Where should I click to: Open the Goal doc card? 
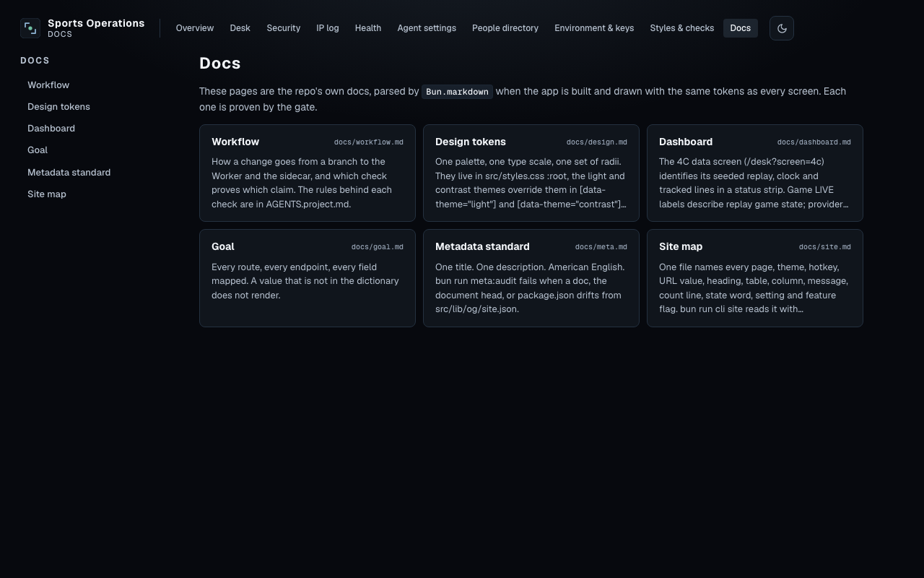coord(308,278)
